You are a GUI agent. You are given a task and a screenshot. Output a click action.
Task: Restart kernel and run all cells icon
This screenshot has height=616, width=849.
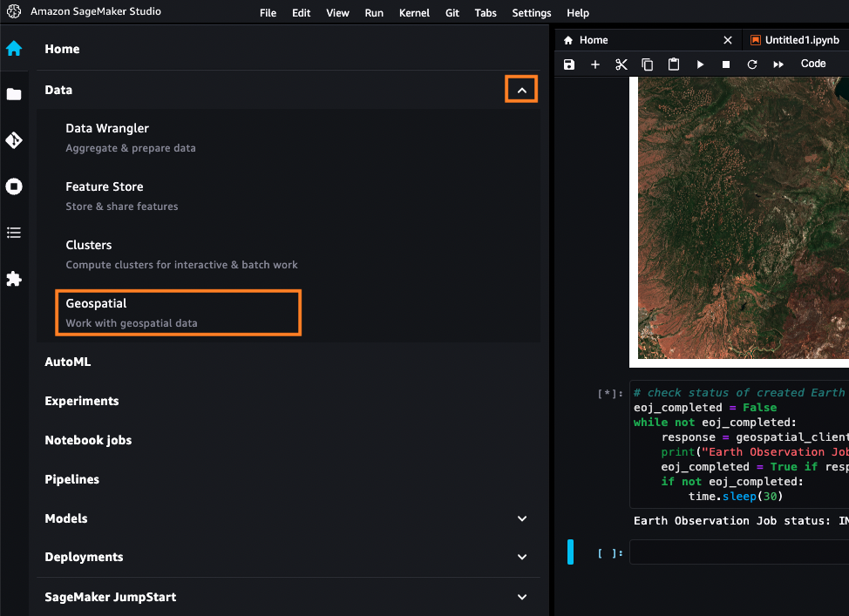pos(778,64)
